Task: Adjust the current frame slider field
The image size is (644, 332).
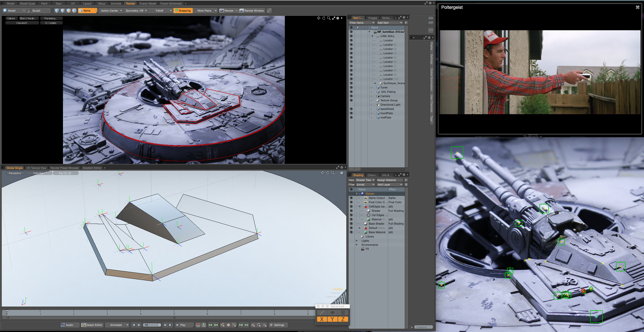Action: 152,325
